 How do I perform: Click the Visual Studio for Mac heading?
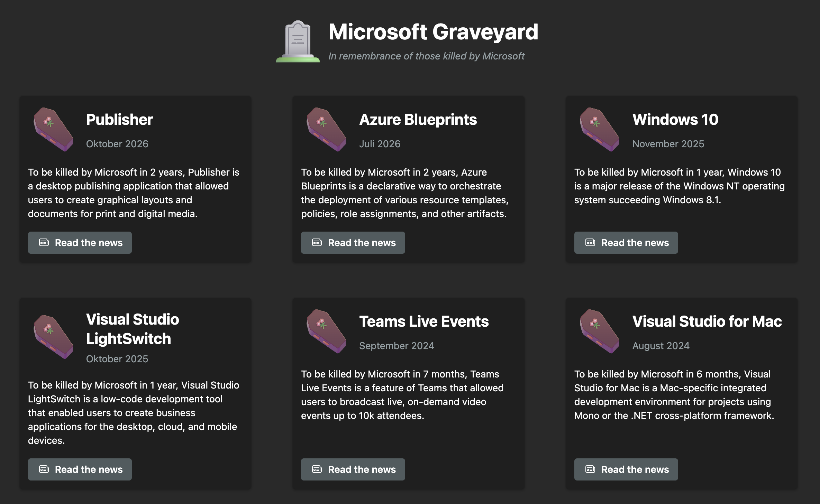(x=707, y=321)
